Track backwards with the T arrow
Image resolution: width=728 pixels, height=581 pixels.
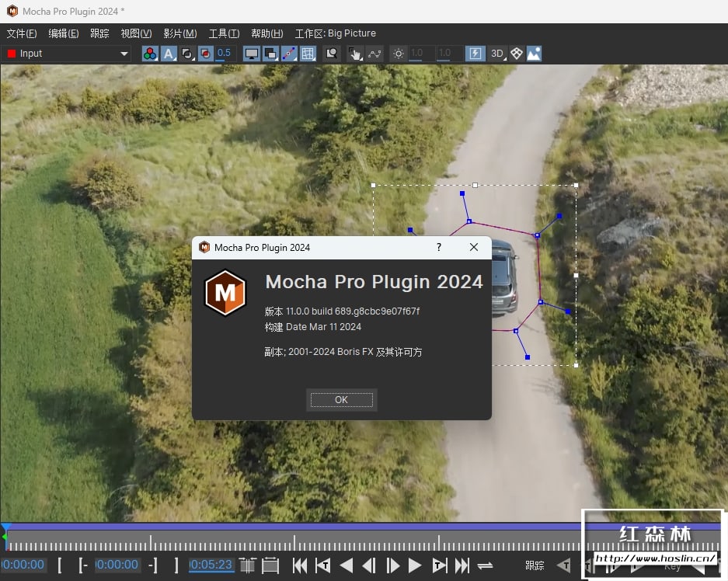point(564,565)
